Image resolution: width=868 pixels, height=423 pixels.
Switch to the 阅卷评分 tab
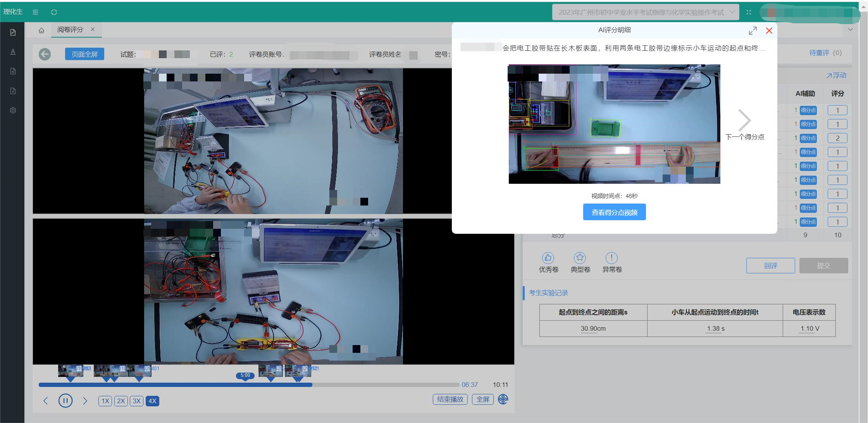click(x=71, y=29)
